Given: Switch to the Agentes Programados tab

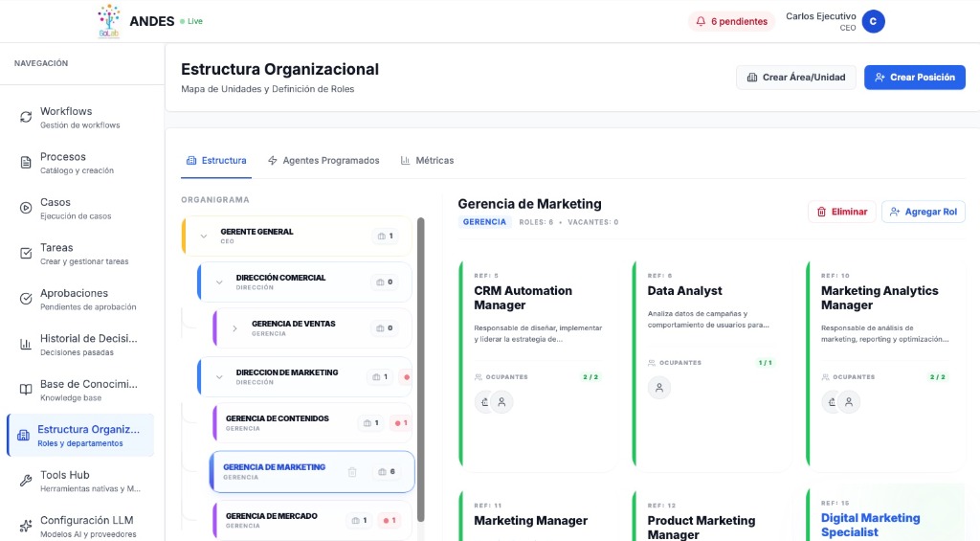Looking at the screenshot, I should pyautogui.click(x=323, y=161).
